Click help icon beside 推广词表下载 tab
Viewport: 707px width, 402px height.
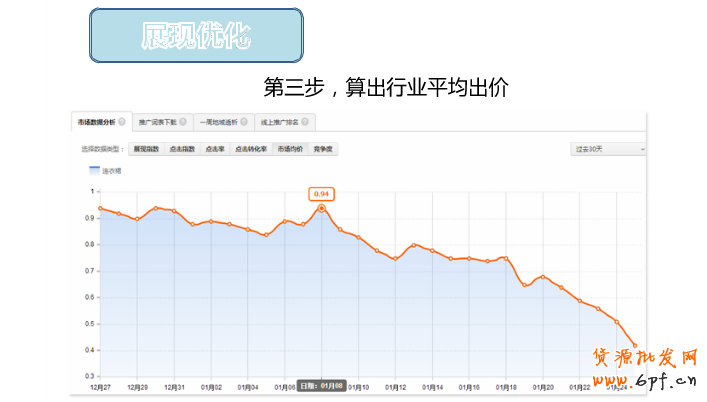click(x=183, y=122)
